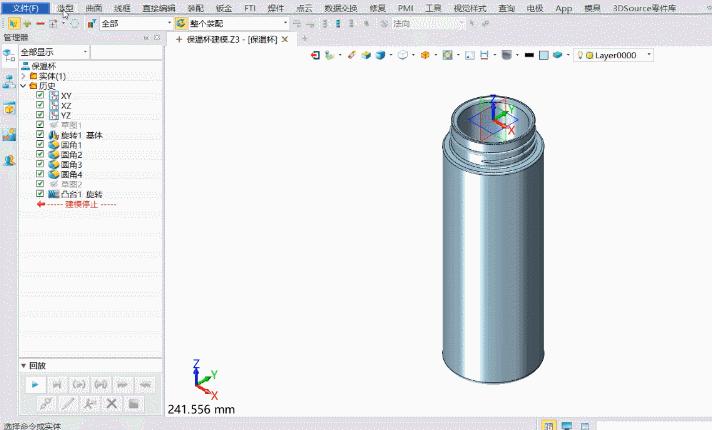The height and width of the screenshot is (430, 712).
Task: Close the 保温杯建模.Z3 document tab
Action: [x=285, y=40]
